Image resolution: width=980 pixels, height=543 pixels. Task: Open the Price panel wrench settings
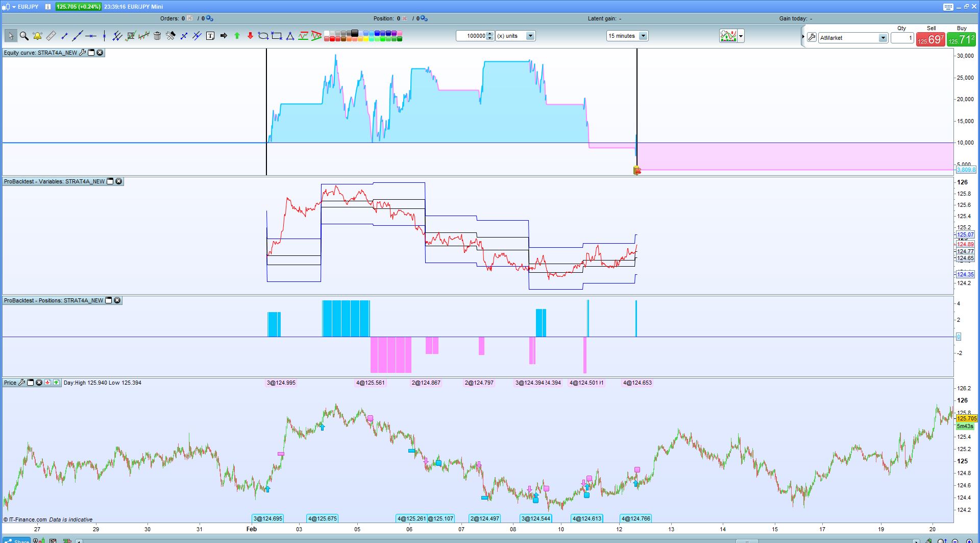pos(21,383)
